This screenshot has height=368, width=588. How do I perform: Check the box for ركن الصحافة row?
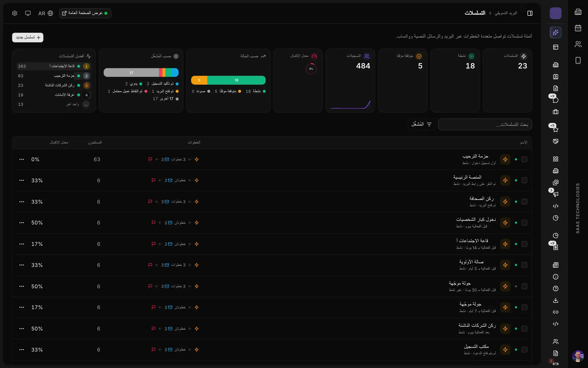point(524,202)
